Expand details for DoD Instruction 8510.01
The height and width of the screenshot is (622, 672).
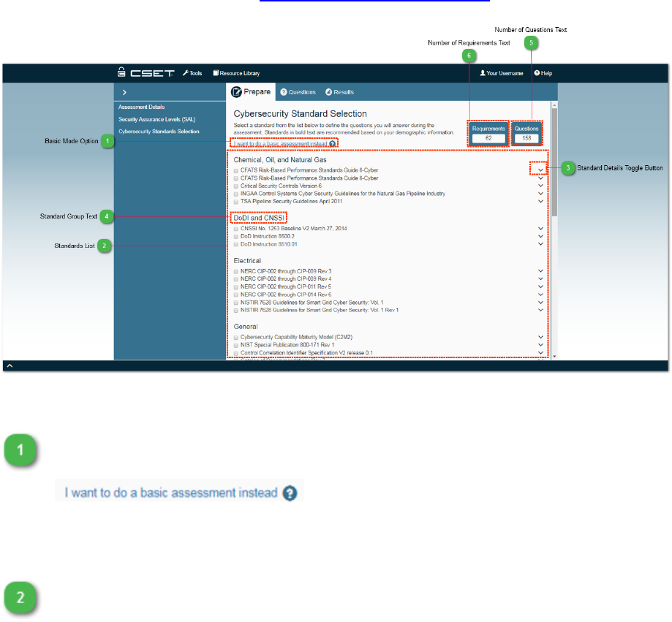pyautogui.click(x=541, y=244)
